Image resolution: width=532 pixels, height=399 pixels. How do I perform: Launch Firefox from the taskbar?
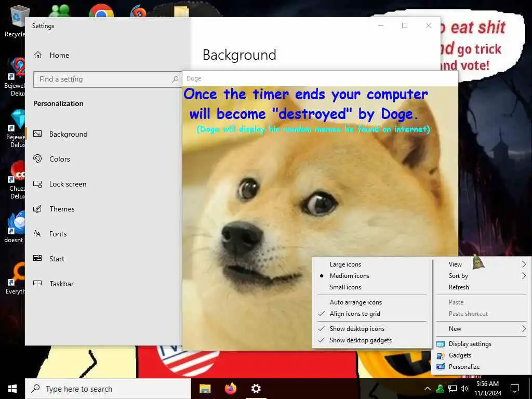(231, 389)
